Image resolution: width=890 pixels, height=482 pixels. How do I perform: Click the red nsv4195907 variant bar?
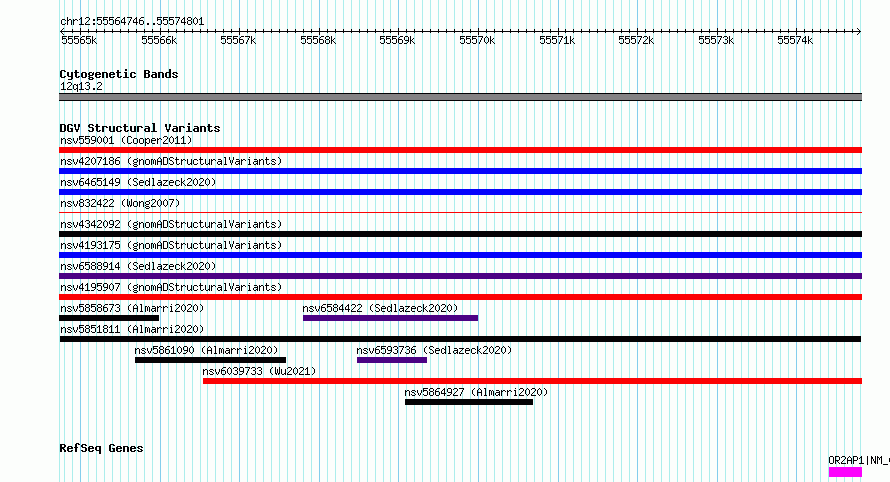click(x=460, y=297)
